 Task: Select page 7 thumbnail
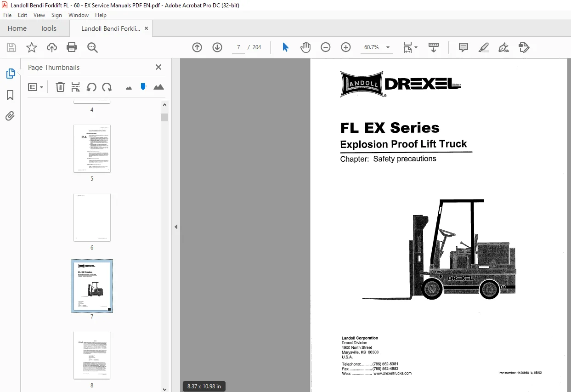point(92,286)
